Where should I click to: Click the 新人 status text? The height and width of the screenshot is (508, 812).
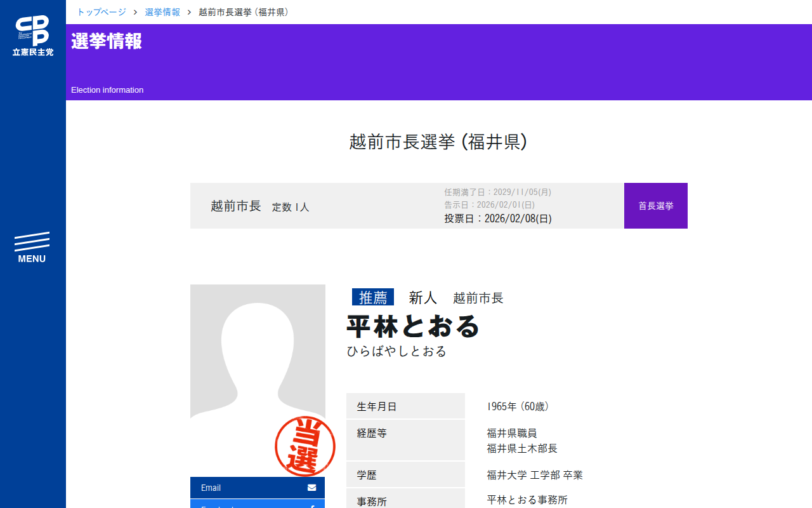(x=423, y=297)
